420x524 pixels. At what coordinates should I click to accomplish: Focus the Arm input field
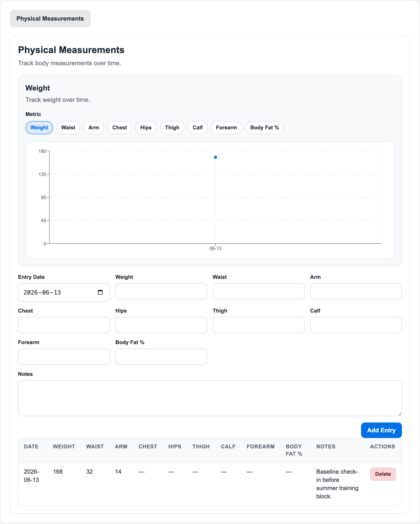pyautogui.click(x=356, y=291)
